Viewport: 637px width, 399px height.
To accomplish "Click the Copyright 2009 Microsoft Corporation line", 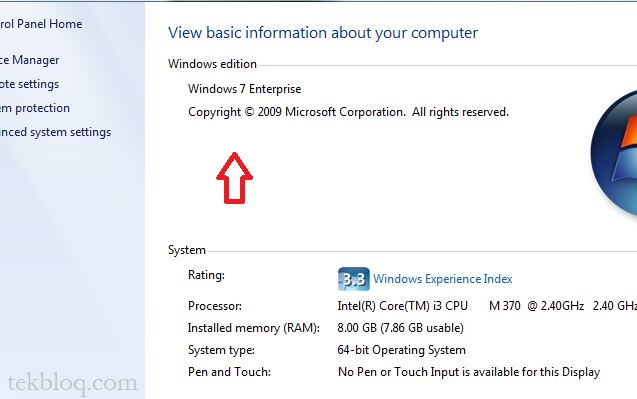I will 348,112.
